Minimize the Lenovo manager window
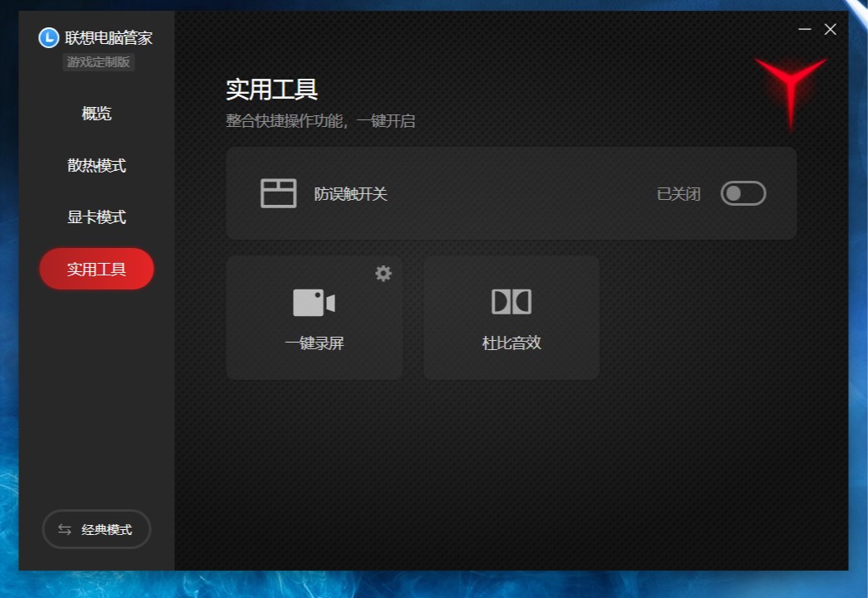868x598 pixels. click(802, 29)
